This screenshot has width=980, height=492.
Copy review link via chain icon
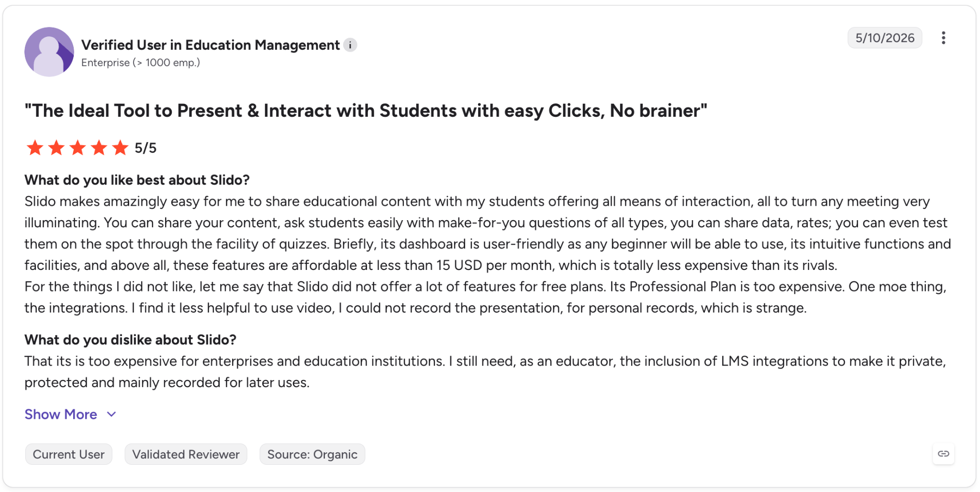[943, 454]
